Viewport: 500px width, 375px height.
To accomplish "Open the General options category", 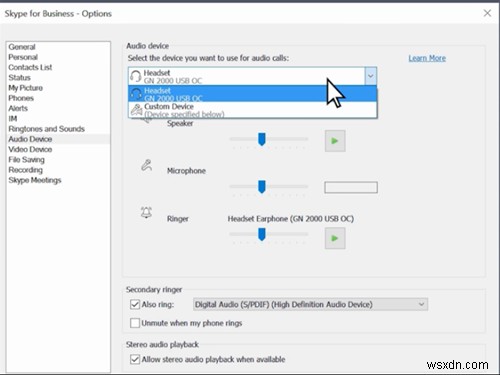I will coord(22,47).
